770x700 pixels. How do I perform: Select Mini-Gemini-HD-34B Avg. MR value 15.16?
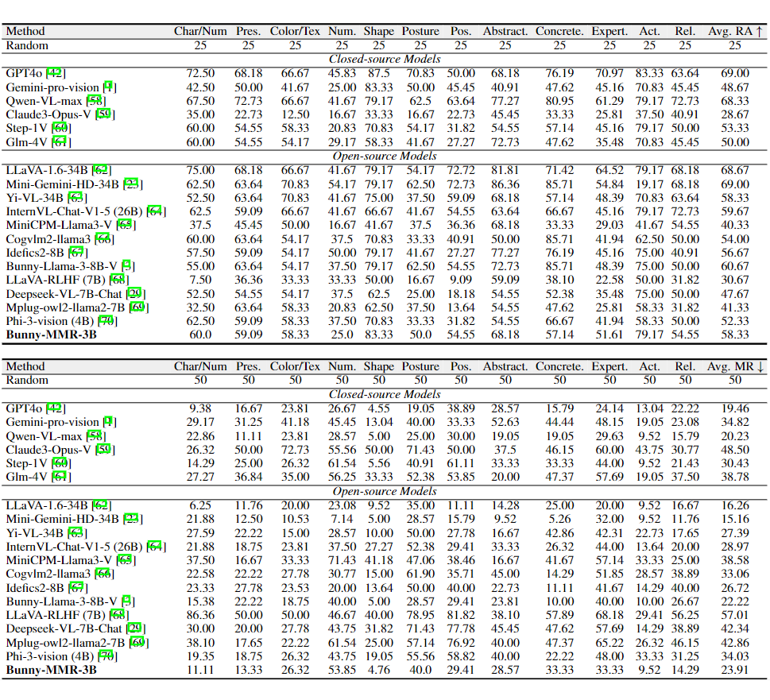735,518
